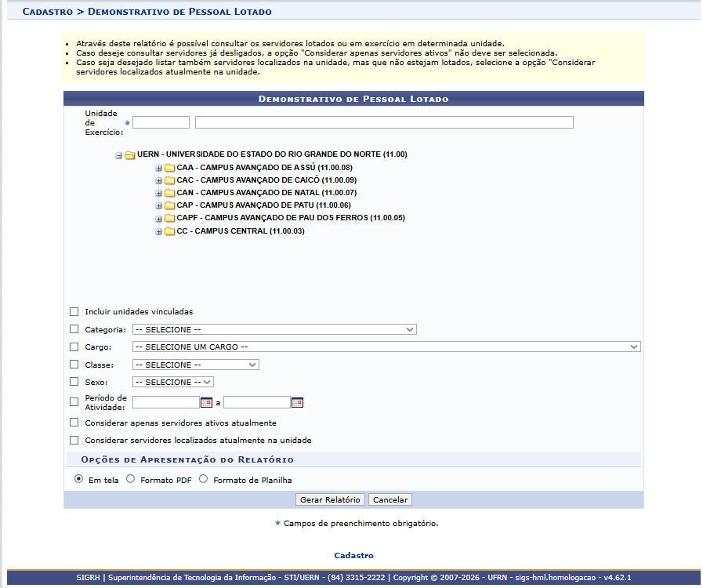Screen dimensions: 703x588
Task: Collapse the UERN root tree node
Action: point(118,156)
